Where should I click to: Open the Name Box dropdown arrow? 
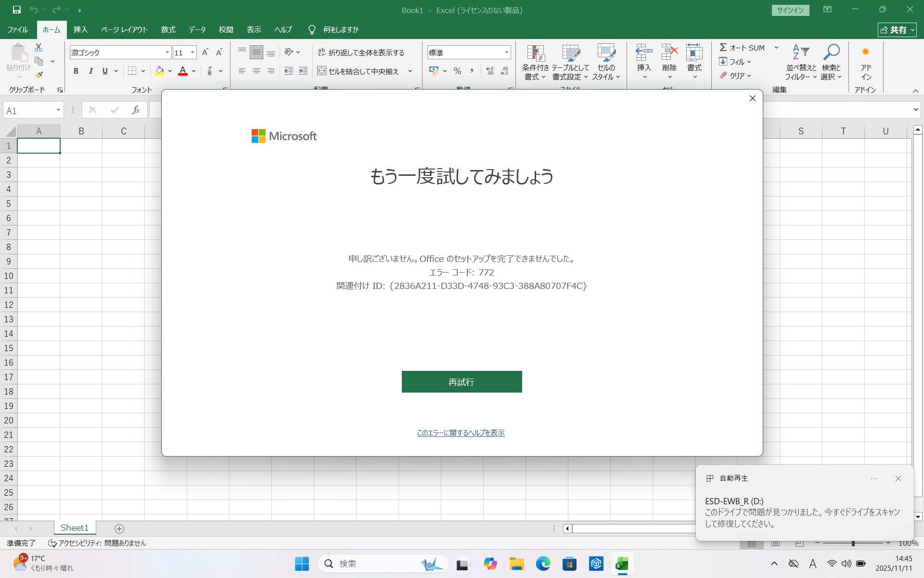58,110
